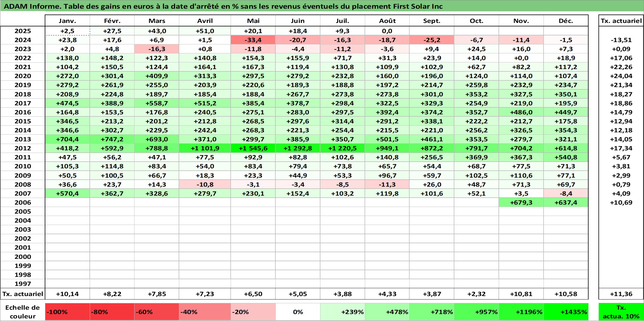This screenshot has height=321, width=644.
Task: Select the -25,2 cell for Sept. 2024
Action: pos(432,40)
